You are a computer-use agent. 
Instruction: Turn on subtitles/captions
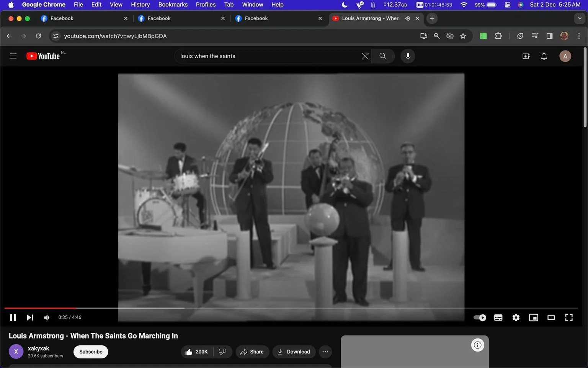coord(498,317)
